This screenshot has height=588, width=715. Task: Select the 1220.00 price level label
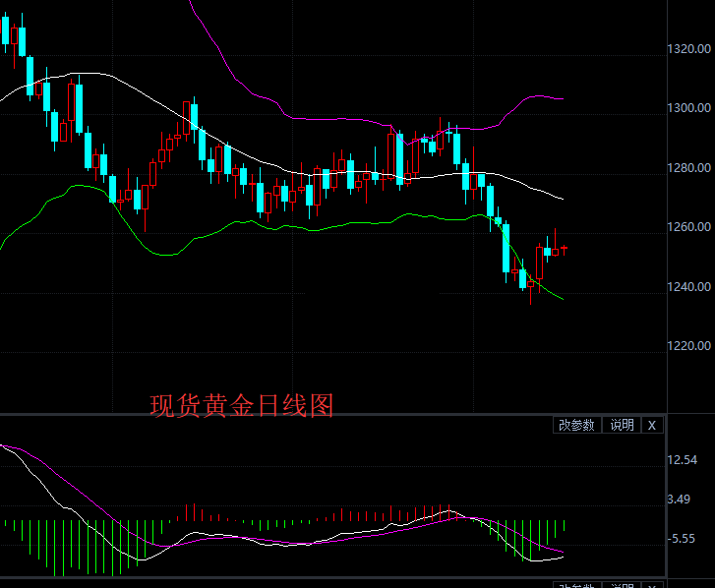click(x=688, y=346)
